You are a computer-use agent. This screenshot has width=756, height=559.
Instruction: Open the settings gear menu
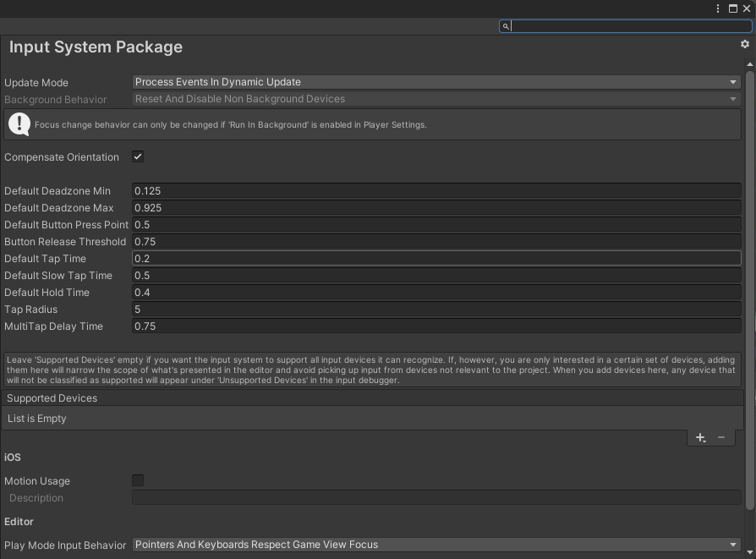click(744, 44)
